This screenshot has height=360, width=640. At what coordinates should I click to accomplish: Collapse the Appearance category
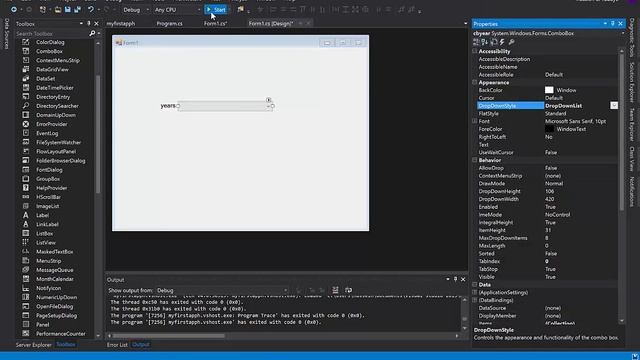(x=475, y=82)
